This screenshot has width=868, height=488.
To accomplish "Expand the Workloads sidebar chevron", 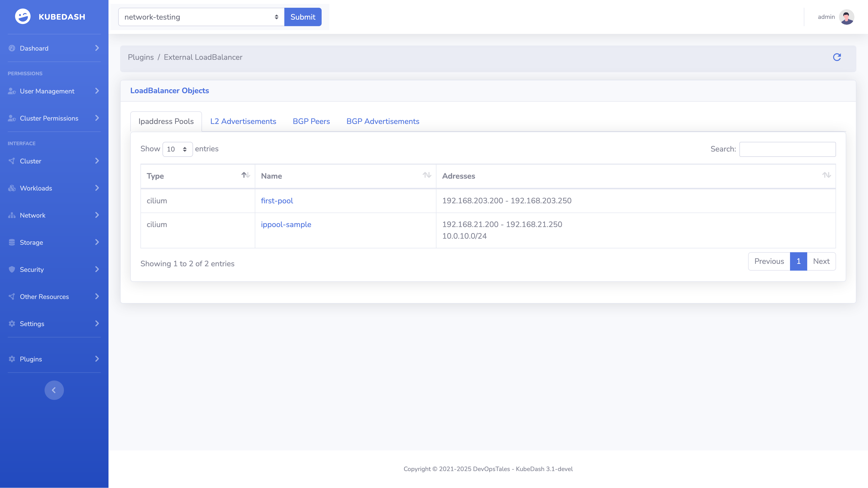I will click(97, 188).
